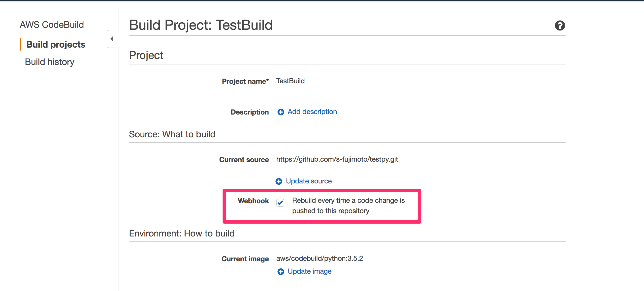The image size is (644, 291).
Task: Click the Update image link
Action: click(x=309, y=271)
